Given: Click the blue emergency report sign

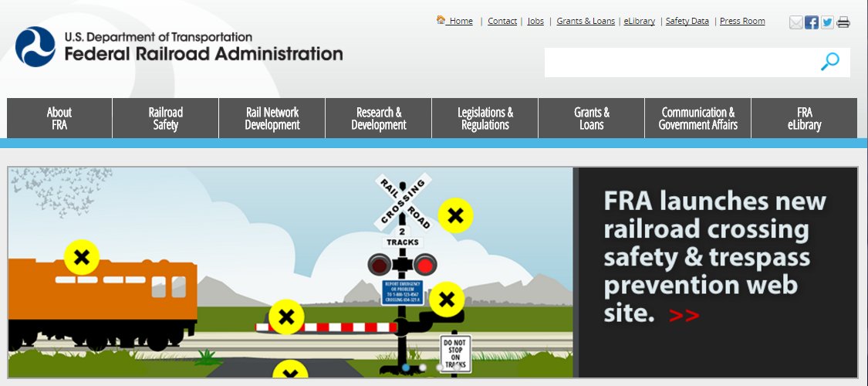Looking at the screenshot, I should pyautogui.click(x=403, y=293).
